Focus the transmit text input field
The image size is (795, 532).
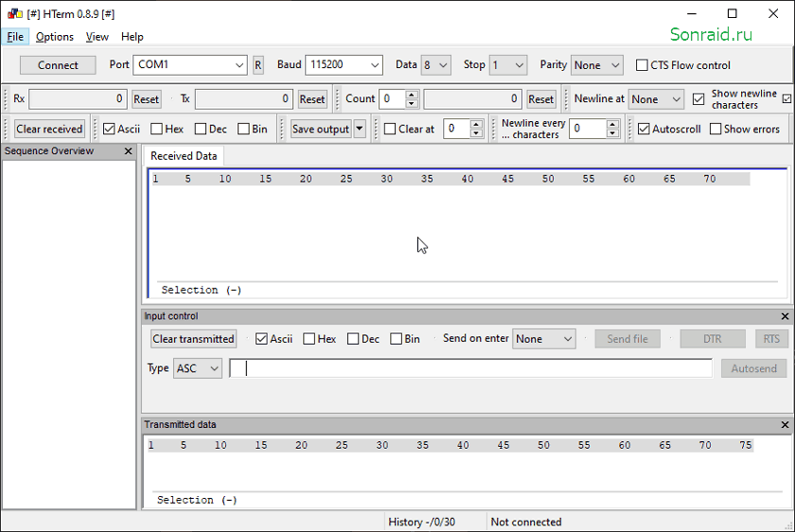470,368
